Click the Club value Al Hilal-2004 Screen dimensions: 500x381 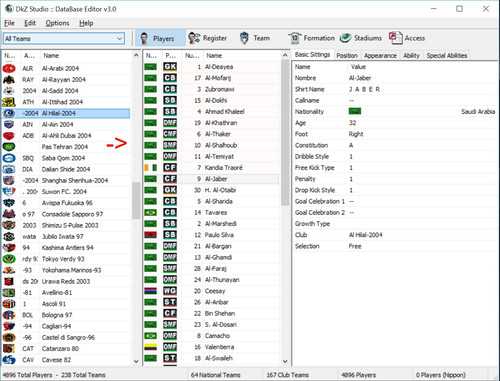coord(366,235)
